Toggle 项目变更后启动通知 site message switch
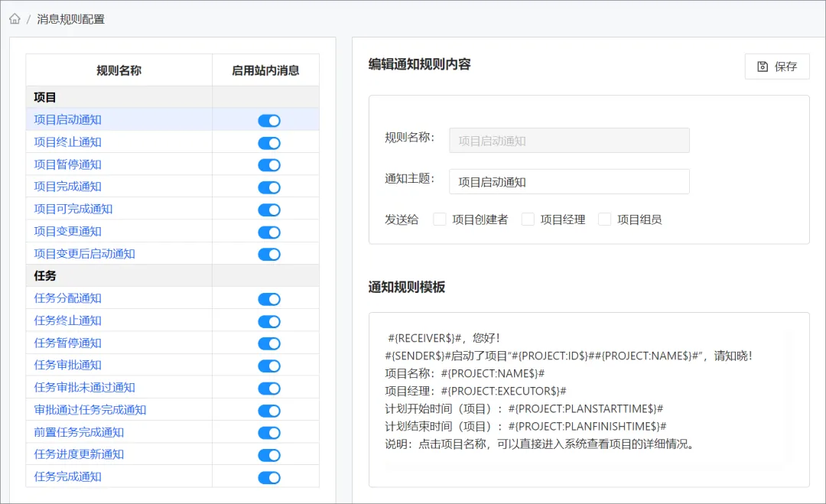 (269, 255)
